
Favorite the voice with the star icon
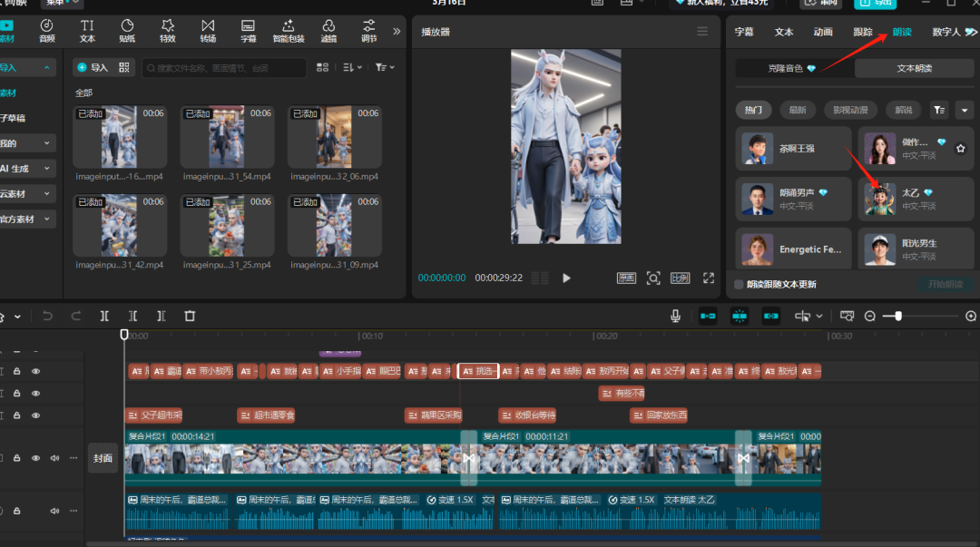point(961,148)
